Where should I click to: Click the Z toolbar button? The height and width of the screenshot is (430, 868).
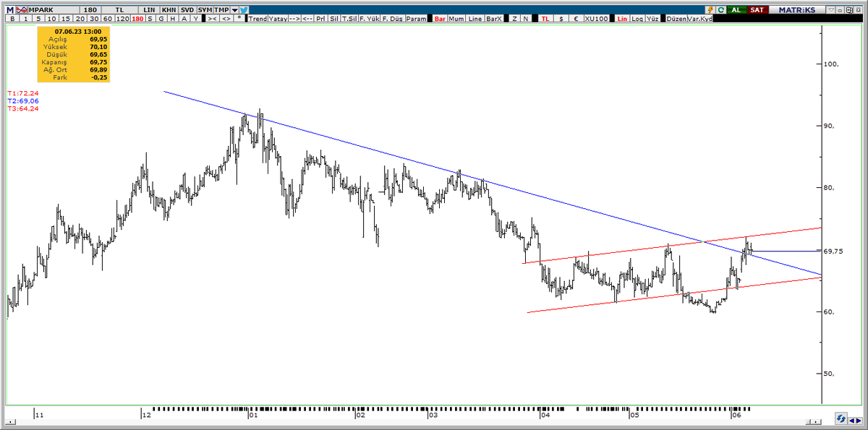click(x=514, y=19)
